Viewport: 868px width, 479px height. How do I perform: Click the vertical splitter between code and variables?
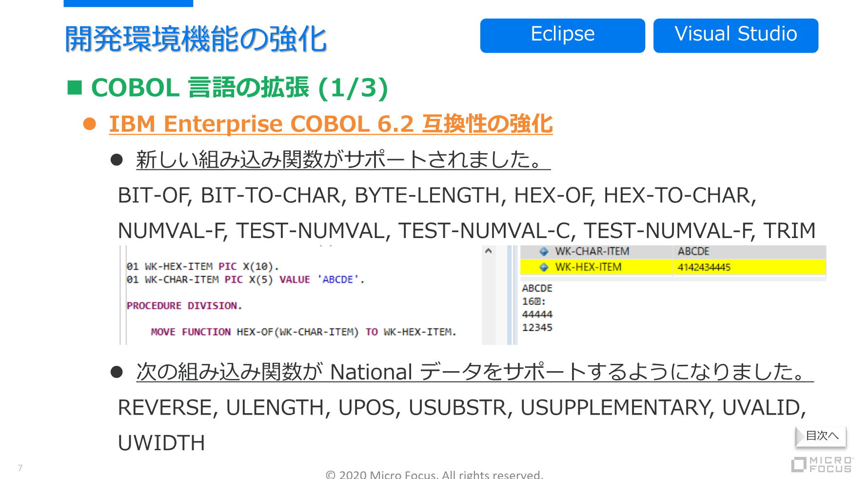pos(512,295)
